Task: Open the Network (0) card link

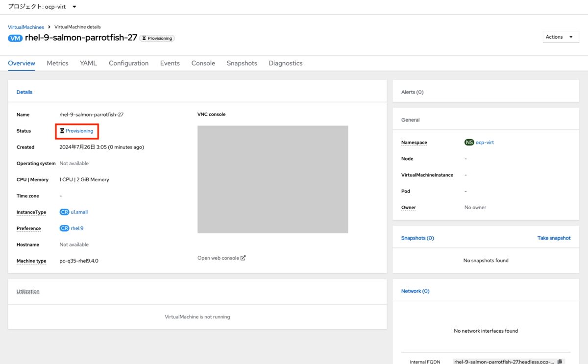Action: pos(415,291)
